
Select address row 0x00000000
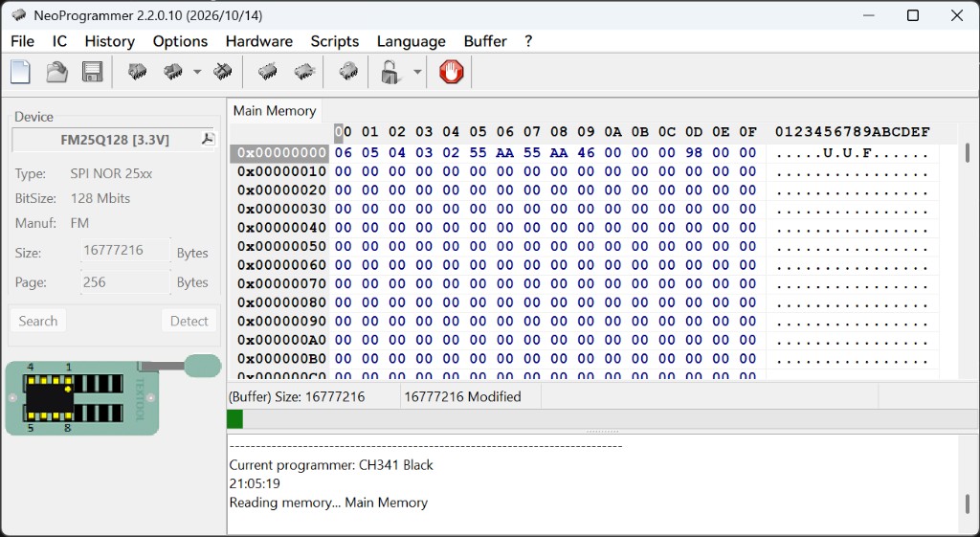282,153
